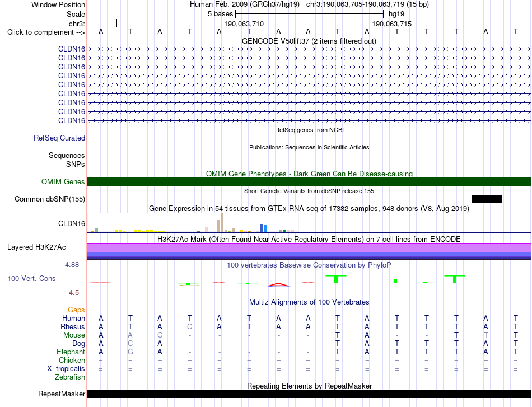Click the Multiz Alignments of 100 Vertebrates title
532x407 pixels.
(x=309, y=302)
